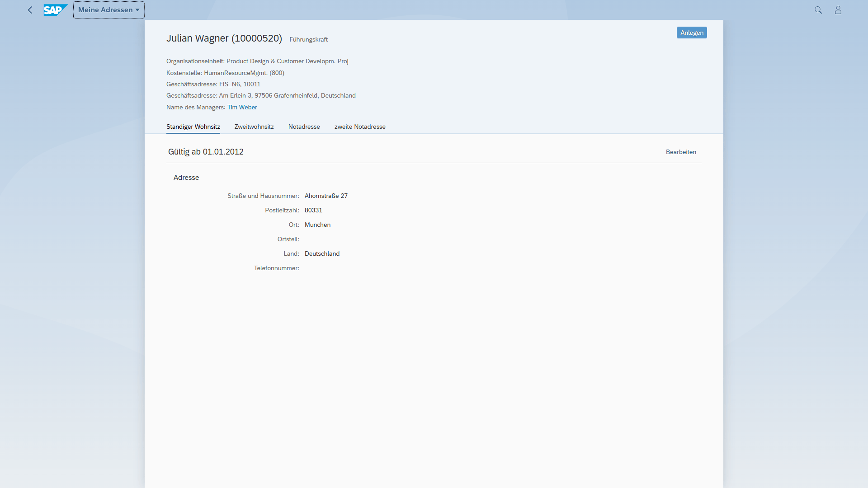This screenshot has width=868, height=488.
Task: Click Bearbeiten to edit address
Action: tap(681, 152)
